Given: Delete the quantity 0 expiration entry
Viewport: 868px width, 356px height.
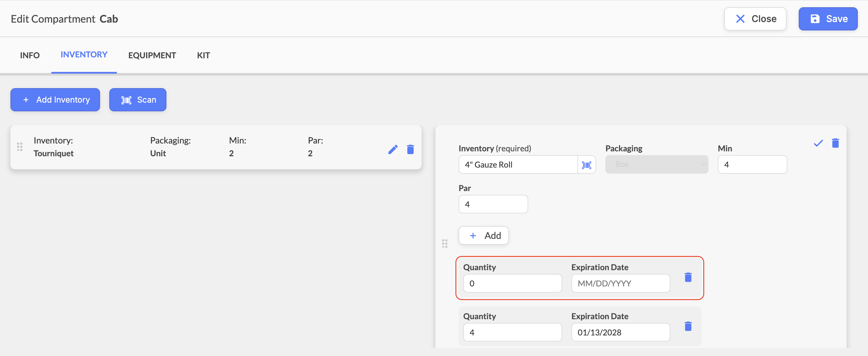Looking at the screenshot, I should coord(688,277).
